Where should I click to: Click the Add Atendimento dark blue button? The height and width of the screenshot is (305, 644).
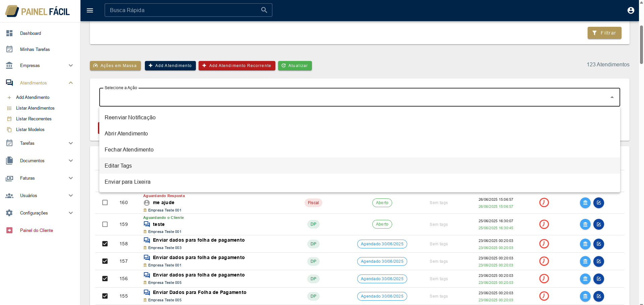click(170, 66)
